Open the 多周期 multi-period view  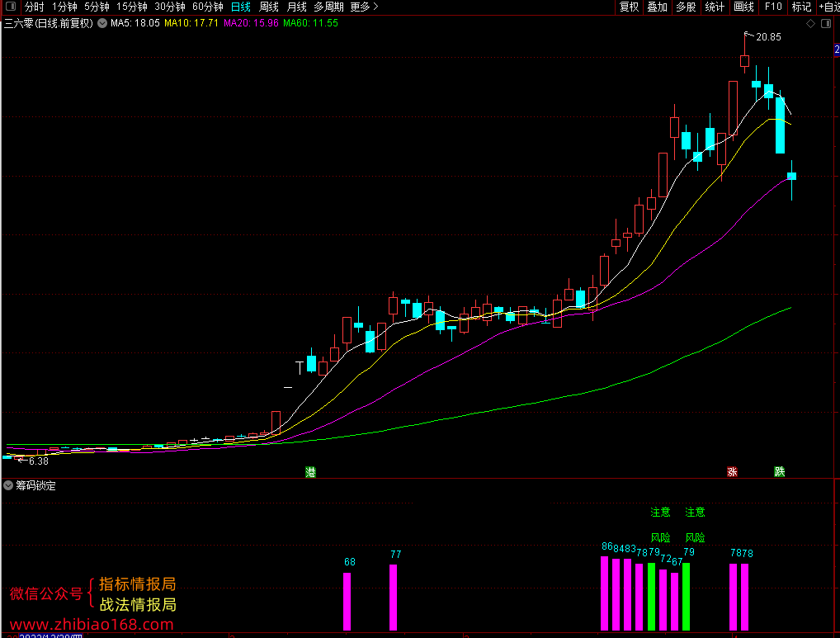328,7
